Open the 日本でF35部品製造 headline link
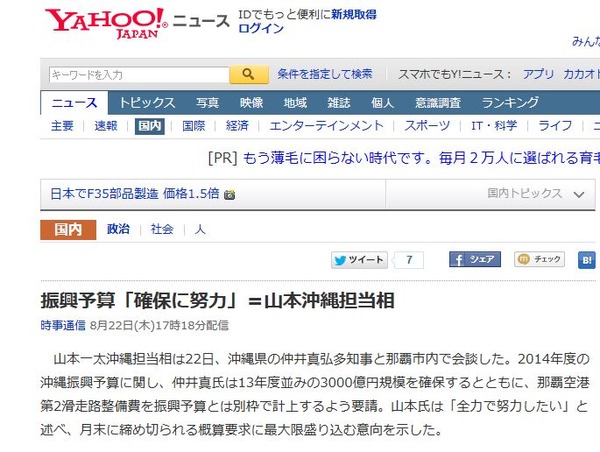This screenshot has width=600, height=452. click(x=135, y=194)
